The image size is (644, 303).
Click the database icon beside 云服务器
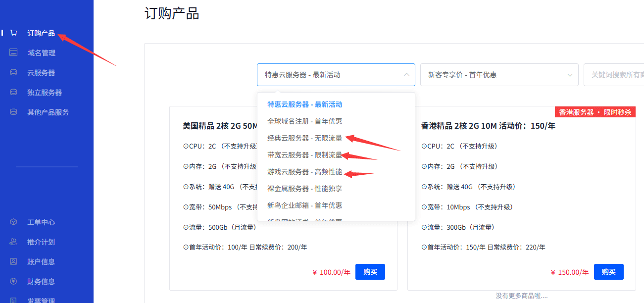click(x=14, y=73)
